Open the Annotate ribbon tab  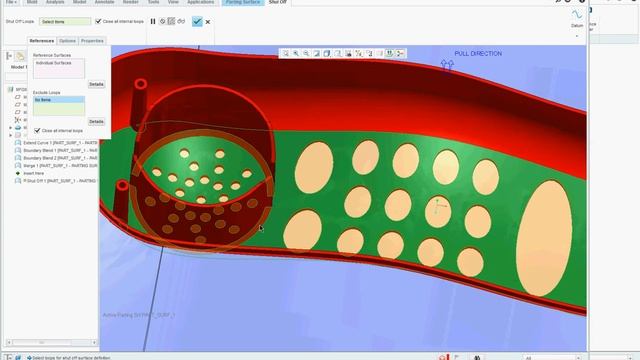coord(104,2)
